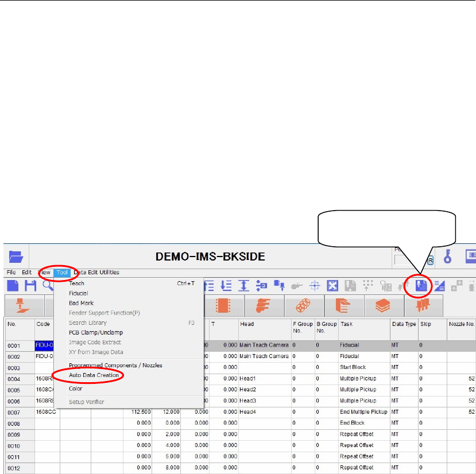Choose Teach from the Tool menu
The width and height of the screenshot is (476, 474).
tap(129, 283)
